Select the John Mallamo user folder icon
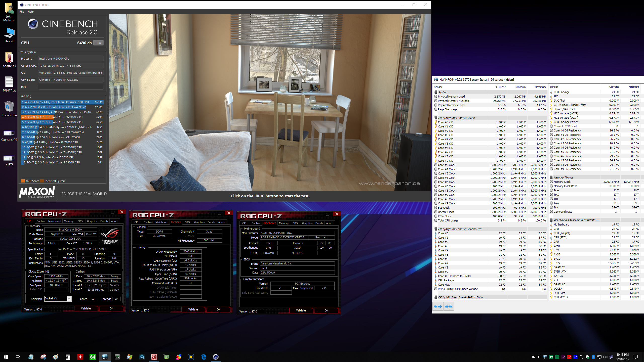The height and width of the screenshot is (362, 644). click(x=9, y=12)
